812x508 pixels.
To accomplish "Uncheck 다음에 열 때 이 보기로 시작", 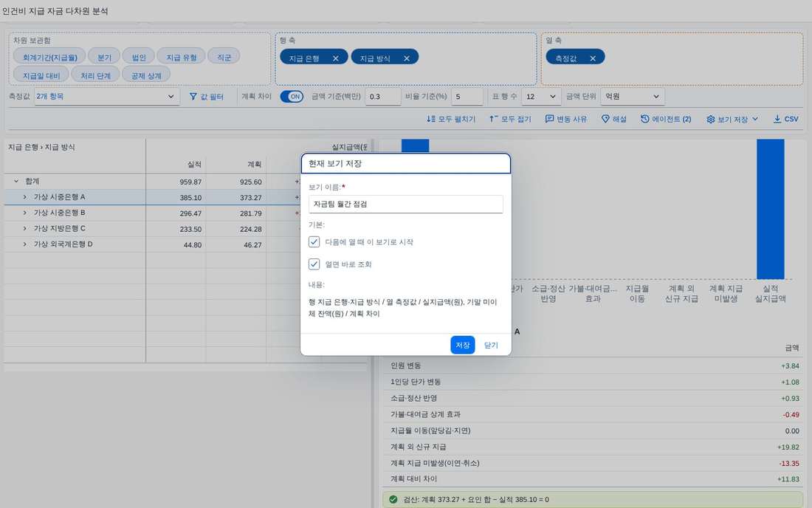I will pyautogui.click(x=314, y=242).
